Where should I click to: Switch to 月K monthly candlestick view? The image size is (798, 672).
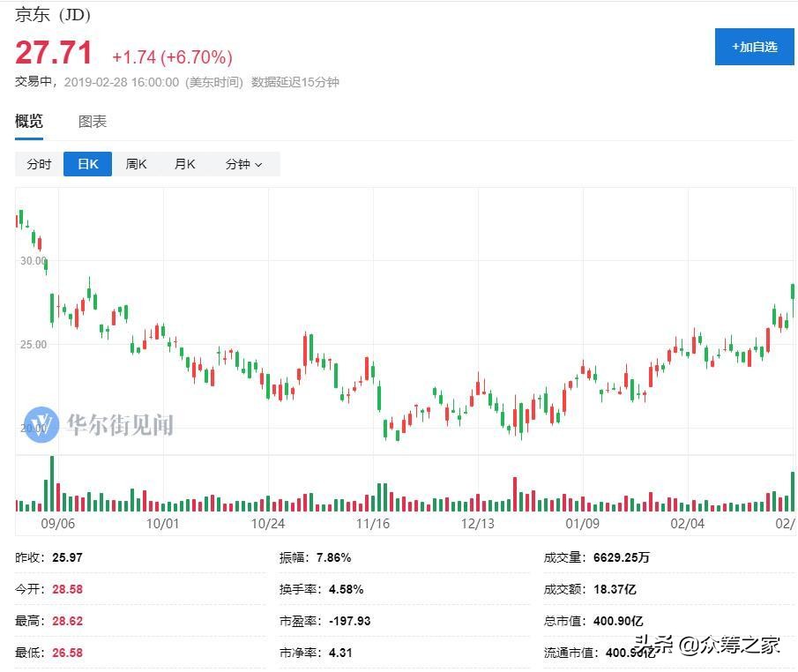pyautogui.click(x=184, y=164)
